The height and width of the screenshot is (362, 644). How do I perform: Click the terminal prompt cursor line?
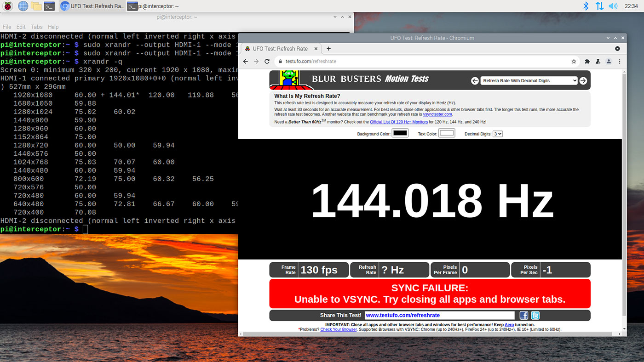point(44,229)
